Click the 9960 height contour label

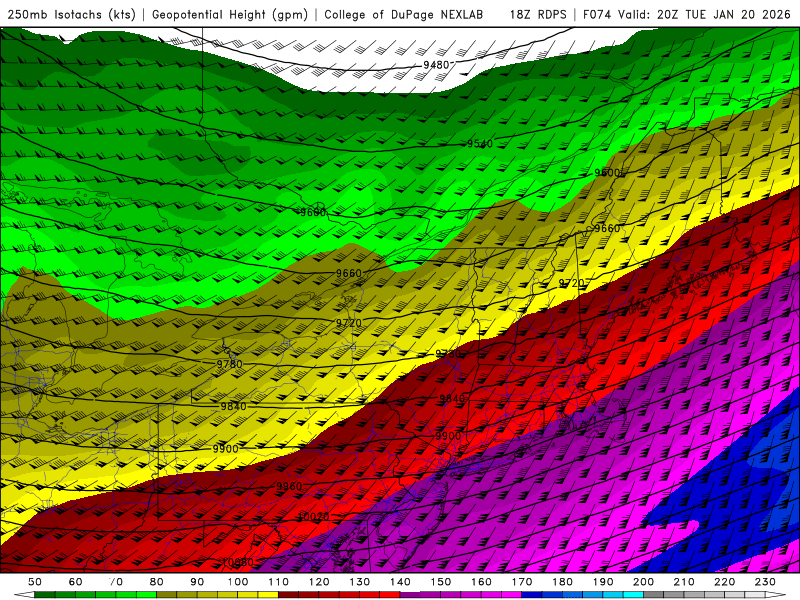click(289, 486)
